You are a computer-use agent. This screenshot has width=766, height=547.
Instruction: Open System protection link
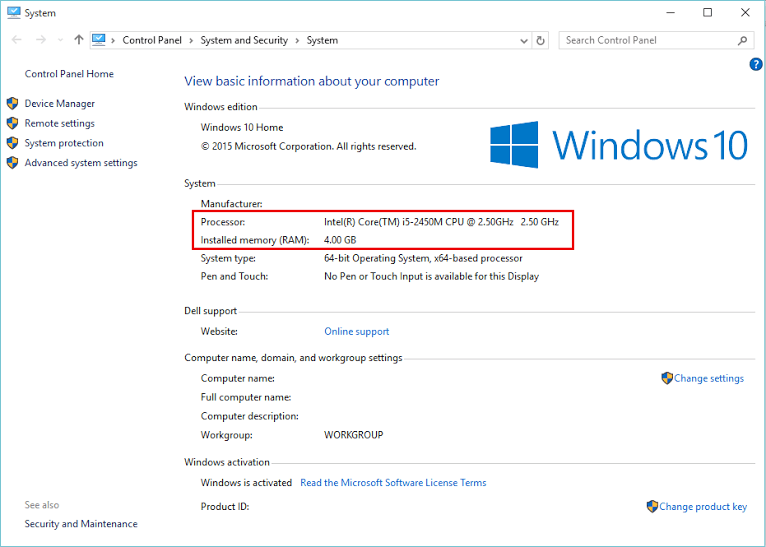coord(64,143)
